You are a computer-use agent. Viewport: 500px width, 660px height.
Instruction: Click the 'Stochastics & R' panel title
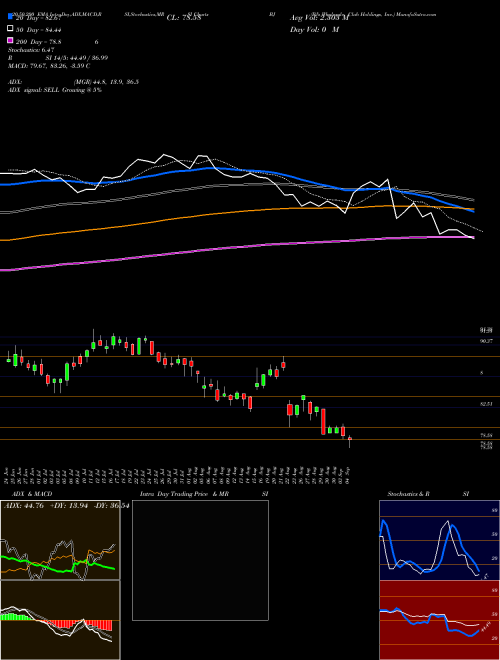point(408,494)
